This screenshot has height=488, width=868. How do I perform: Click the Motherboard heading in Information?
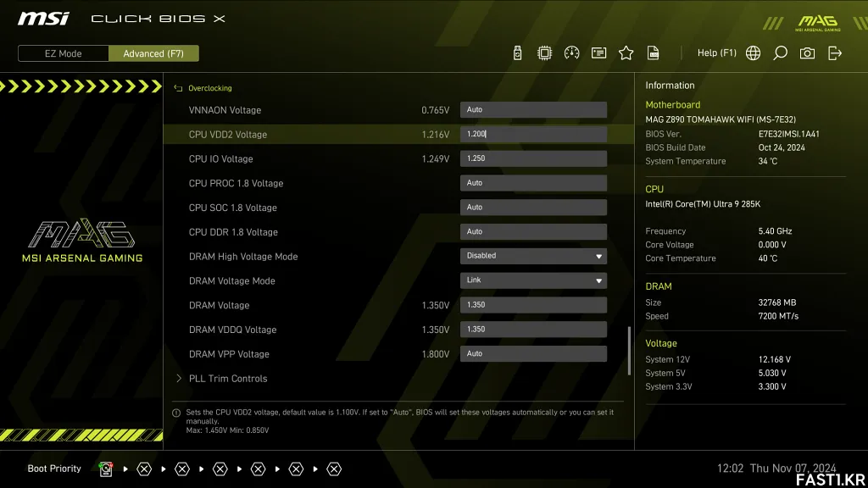coord(672,104)
